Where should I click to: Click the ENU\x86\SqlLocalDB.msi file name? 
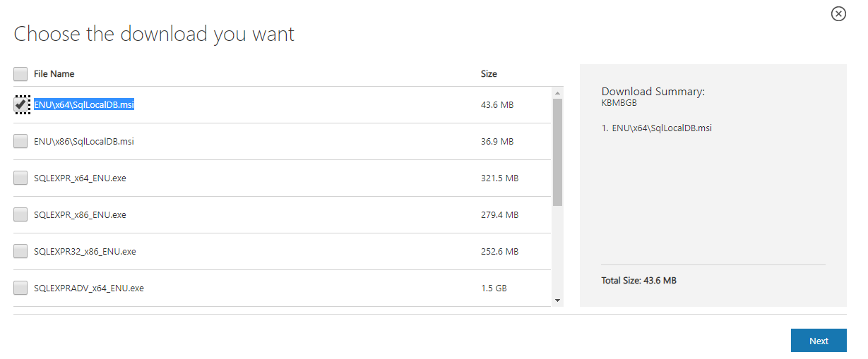pyautogui.click(x=84, y=142)
